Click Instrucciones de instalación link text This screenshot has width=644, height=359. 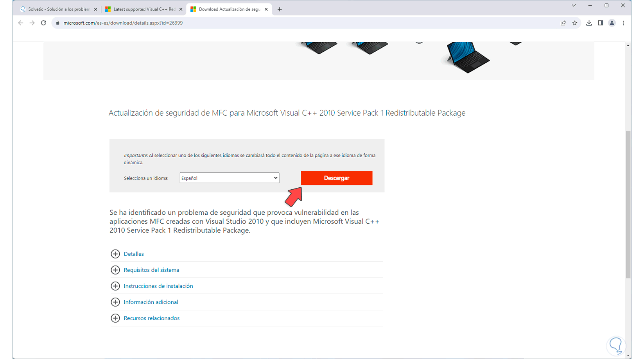click(158, 286)
